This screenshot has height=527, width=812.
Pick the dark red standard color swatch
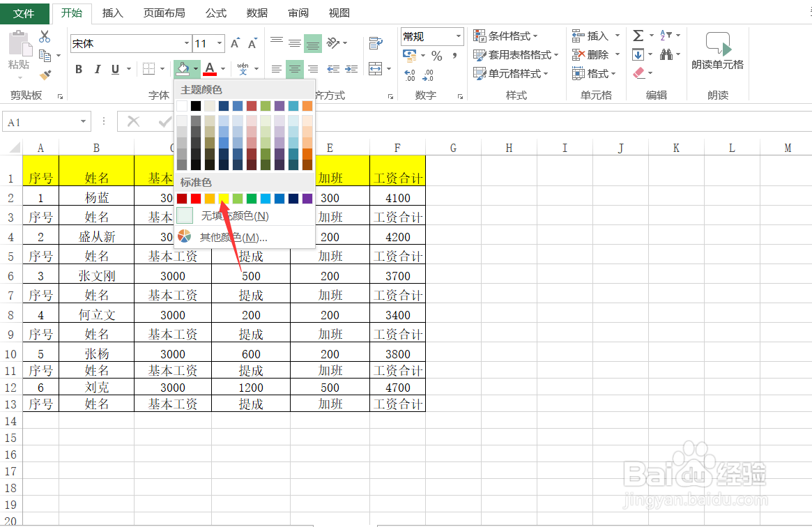click(x=182, y=198)
